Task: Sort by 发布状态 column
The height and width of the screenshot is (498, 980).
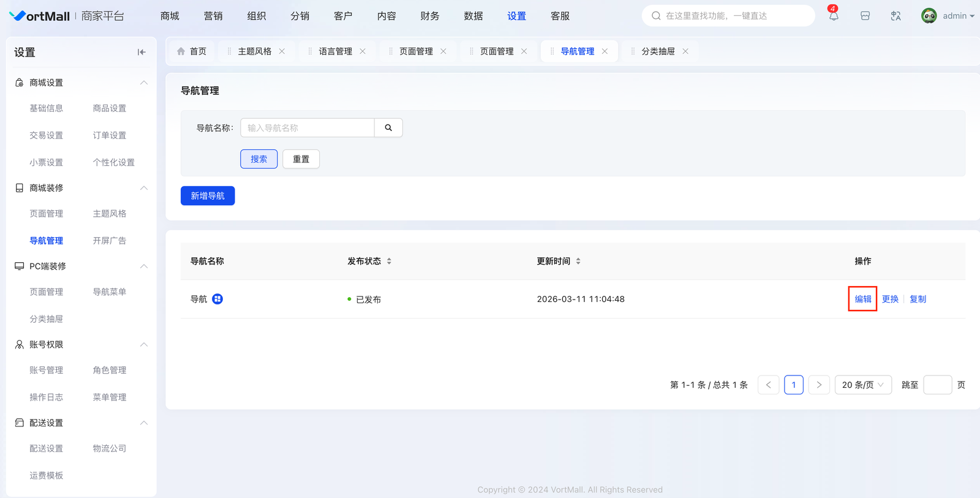Action: click(x=389, y=261)
